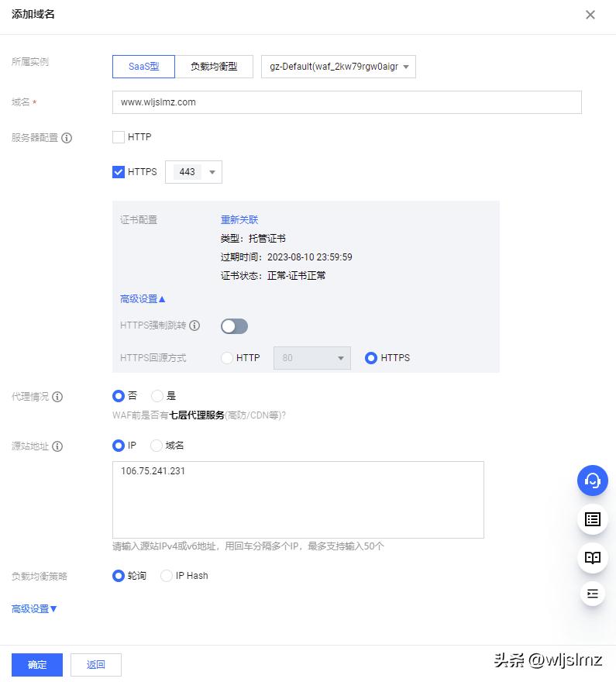Expand the bottom 高级设置 section
Image resolution: width=616 pixels, height=682 pixels.
[x=34, y=609]
